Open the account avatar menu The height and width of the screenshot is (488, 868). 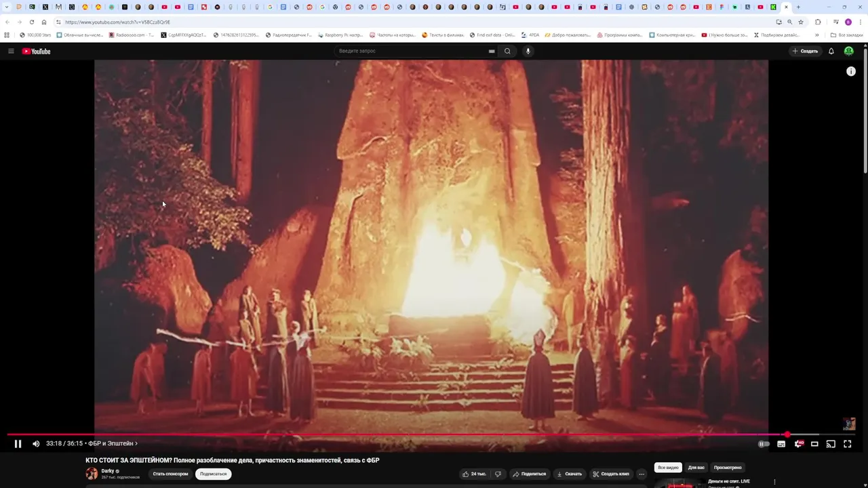(x=849, y=51)
